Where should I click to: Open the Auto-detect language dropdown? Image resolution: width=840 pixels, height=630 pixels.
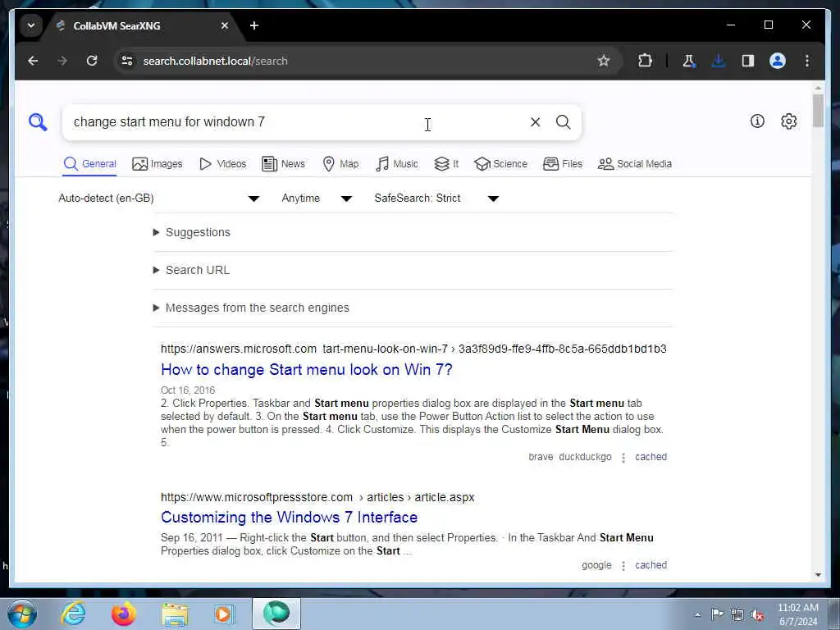[x=159, y=199]
